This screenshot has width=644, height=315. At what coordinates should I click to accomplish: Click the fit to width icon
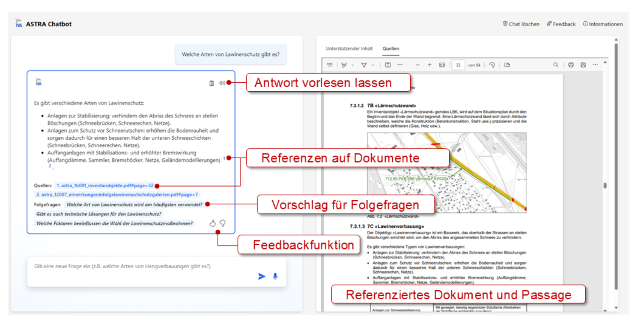(x=442, y=65)
